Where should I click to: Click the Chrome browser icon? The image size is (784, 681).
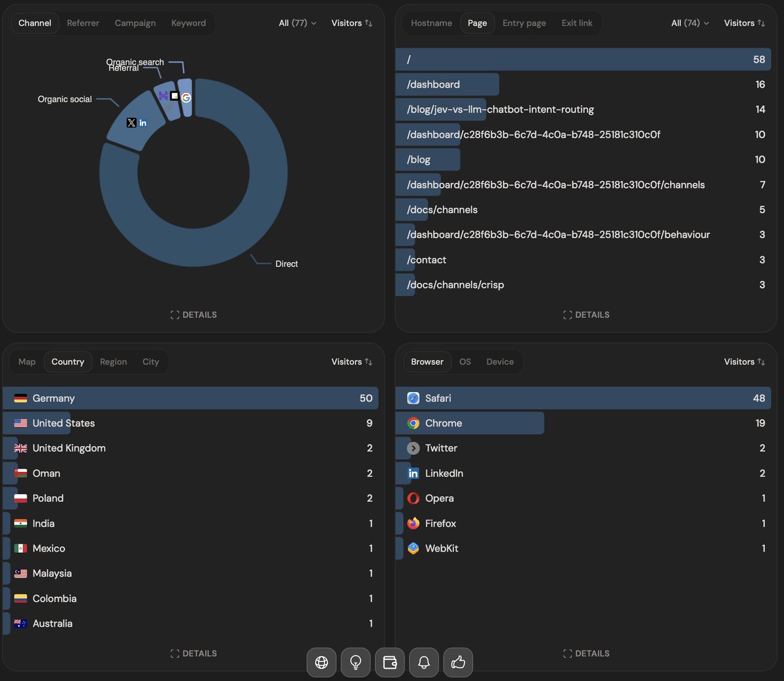[414, 423]
